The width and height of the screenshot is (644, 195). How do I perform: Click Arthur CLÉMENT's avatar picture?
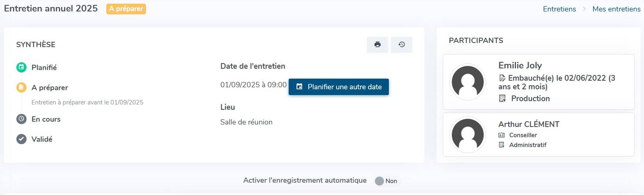(468, 135)
